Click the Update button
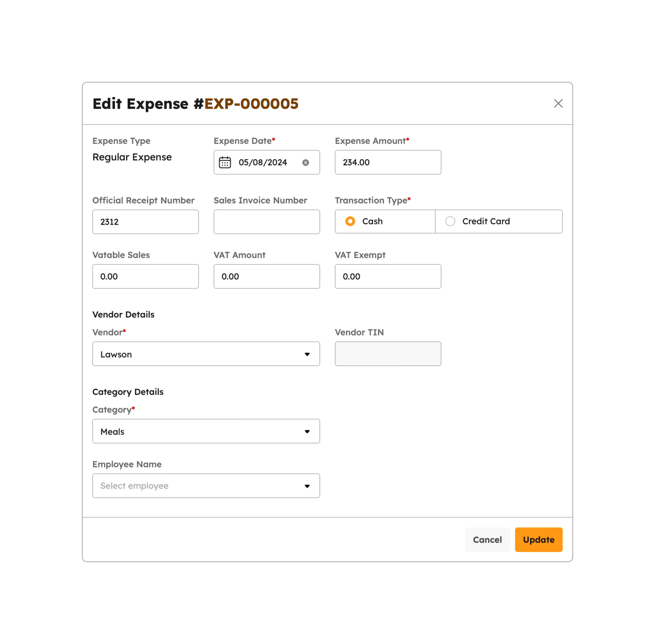This screenshot has width=655, height=644. (x=538, y=540)
